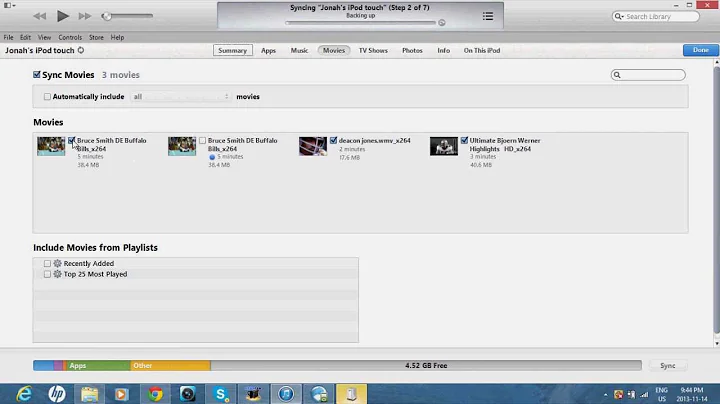Switch to the Music tab
This screenshot has height=404, width=720.
pyautogui.click(x=299, y=50)
